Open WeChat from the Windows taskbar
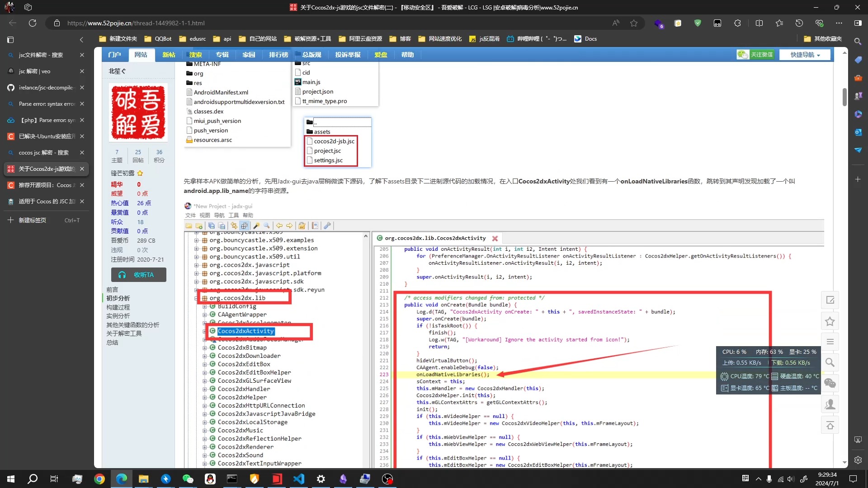Viewport: 868px width, 488px height. (188, 479)
